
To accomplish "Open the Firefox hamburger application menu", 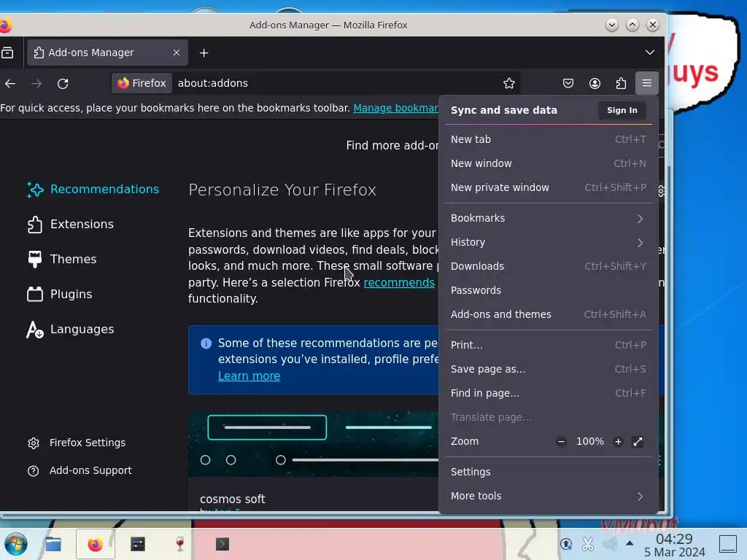I will tap(646, 83).
